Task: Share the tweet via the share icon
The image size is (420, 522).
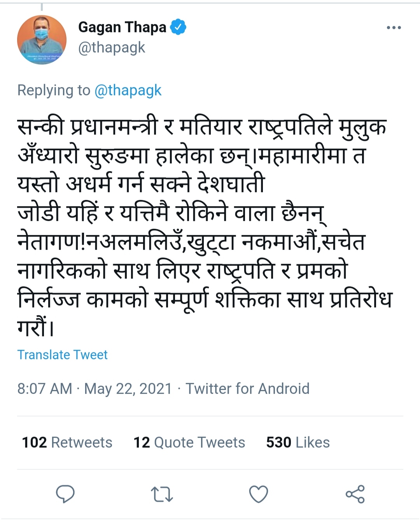Action: point(355,494)
